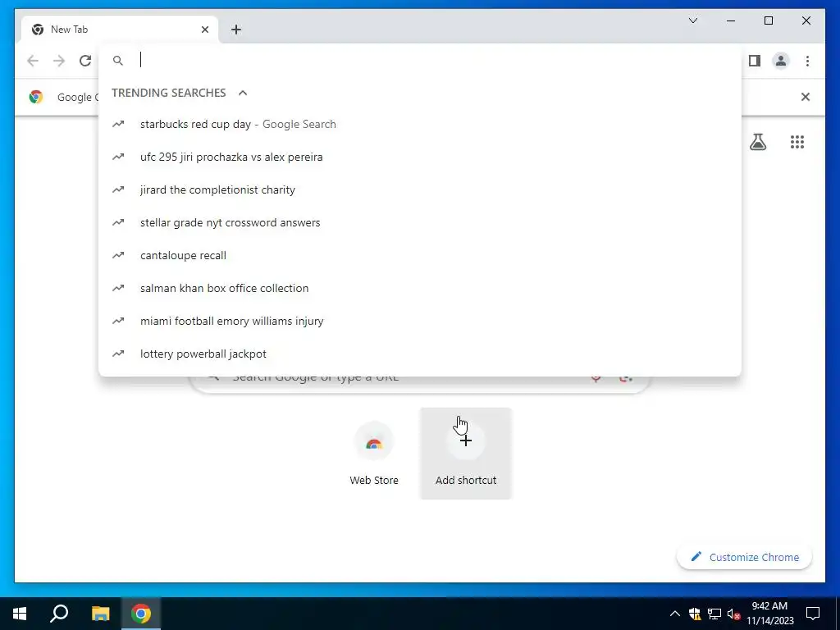Image resolution: width=840 pixels, height=630 pixels.
Task: Toggle the side panel icon
Action: click(x=755, y=61)
